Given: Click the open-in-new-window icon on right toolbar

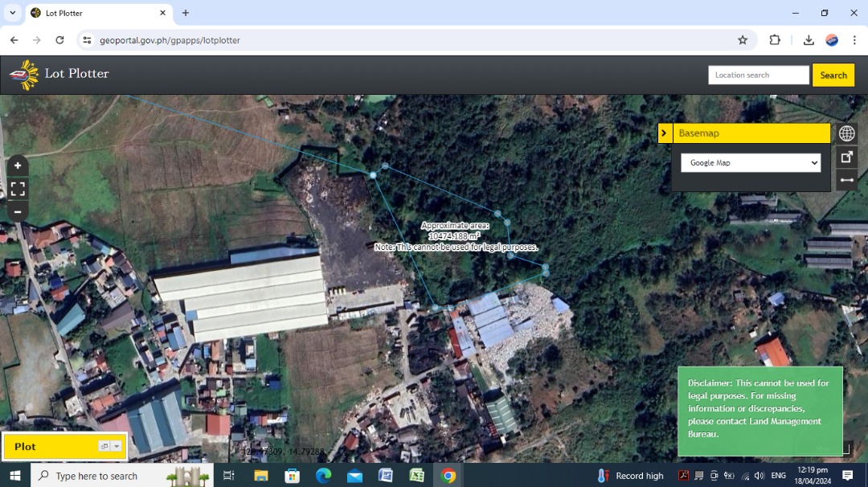Looking at the screenshot, I should [x=847, y=157].
